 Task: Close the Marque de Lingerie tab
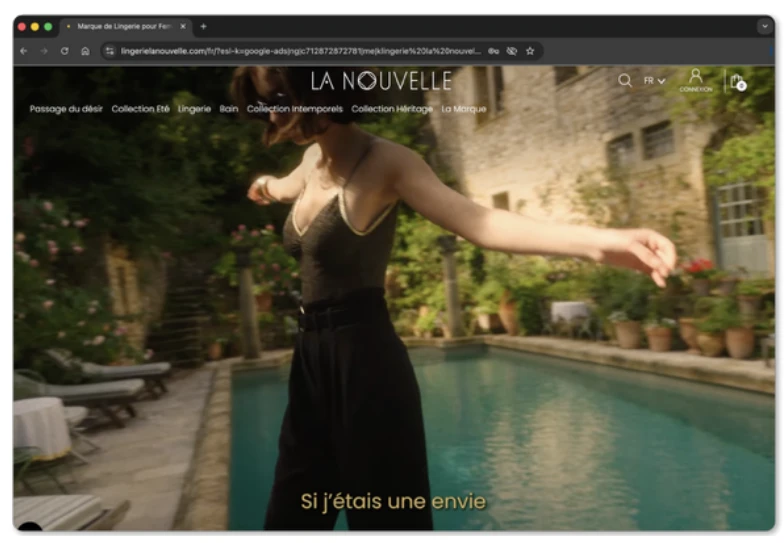tap(183, 26)
